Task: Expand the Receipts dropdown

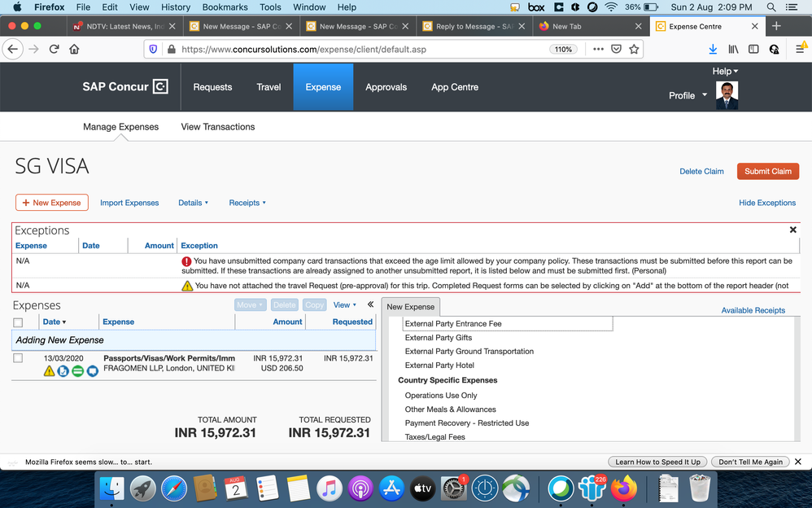Action: click(x=247, y=203)
